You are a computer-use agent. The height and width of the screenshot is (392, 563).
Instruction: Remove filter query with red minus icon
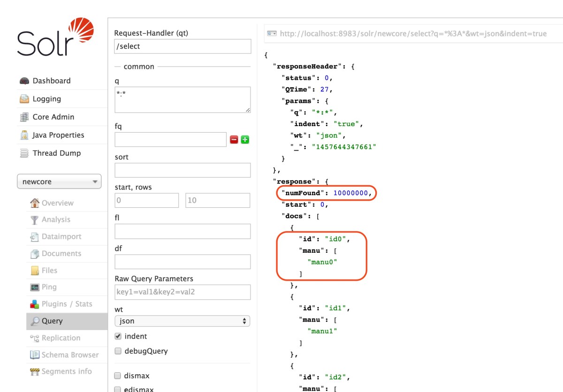point(234,140)
